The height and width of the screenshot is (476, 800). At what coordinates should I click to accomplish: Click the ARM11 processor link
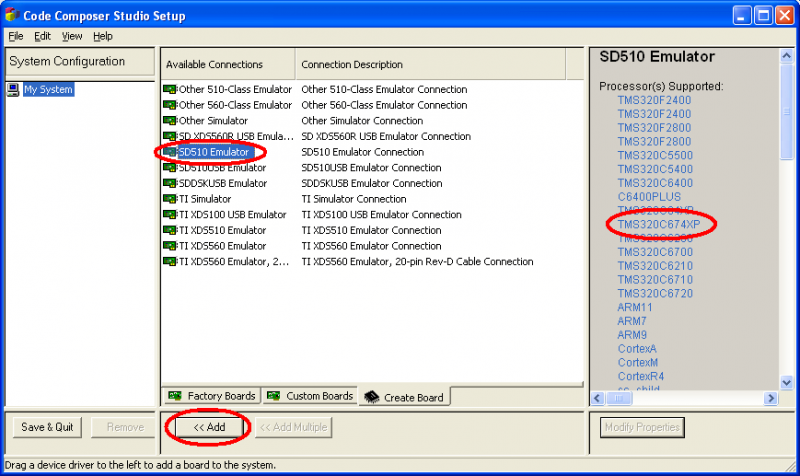(635, 307)
